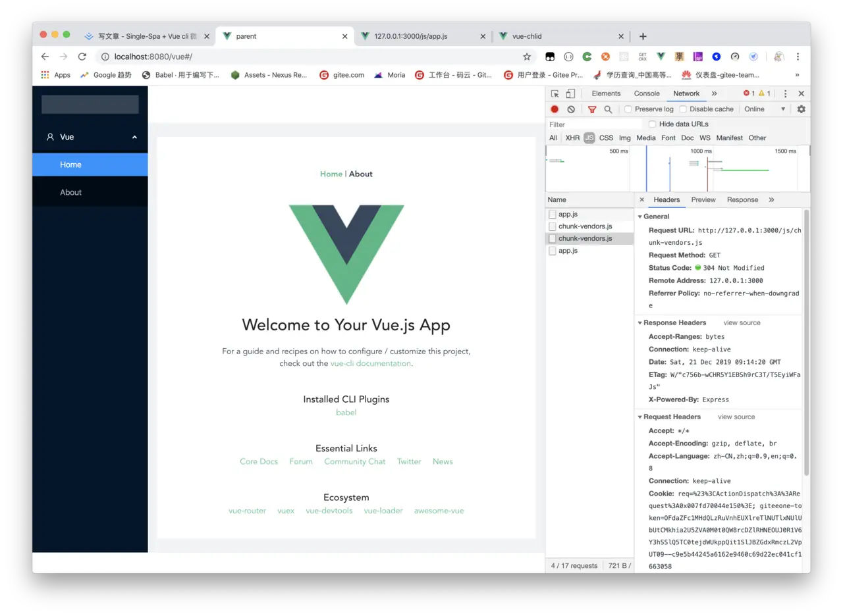Image resolution: width=843 pixels, height=616 pixels.
Task: Reload the current page
Action: pos(82,57)
